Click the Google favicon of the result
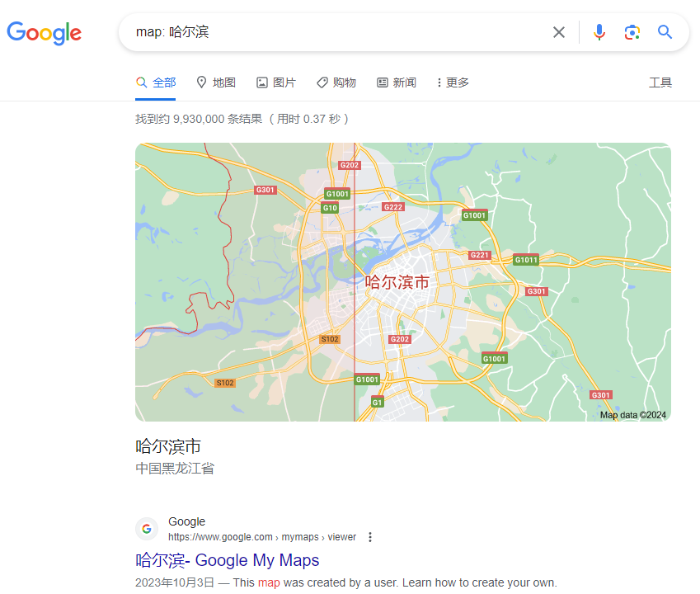Screen dimensions: 700x594 [x=147, y=529]
